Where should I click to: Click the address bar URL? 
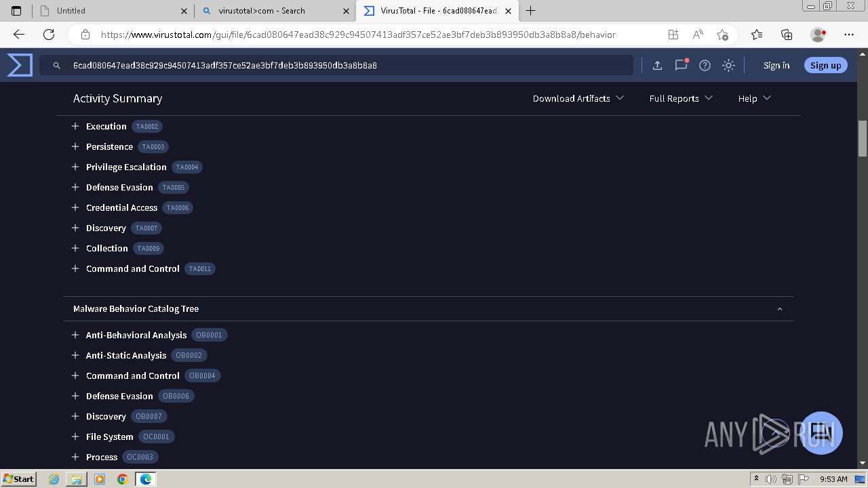tap(358, 35)
